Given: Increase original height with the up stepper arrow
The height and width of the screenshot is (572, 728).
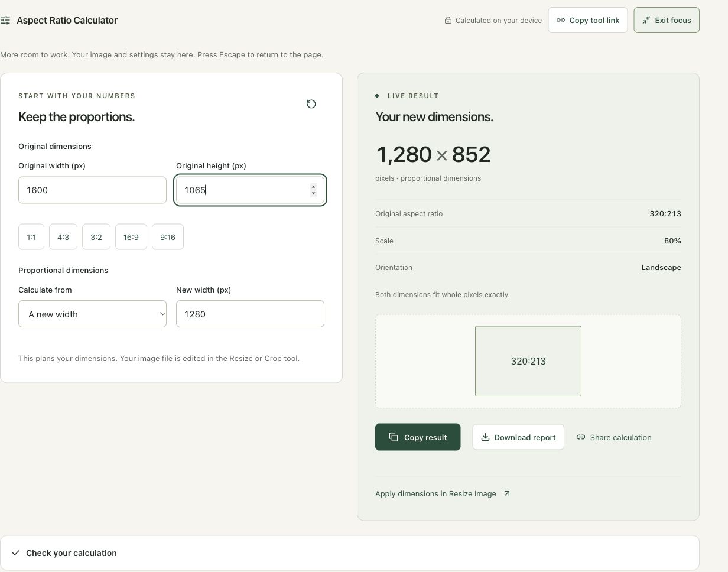Looking at the screenshot, I should [x=313, y=187].
